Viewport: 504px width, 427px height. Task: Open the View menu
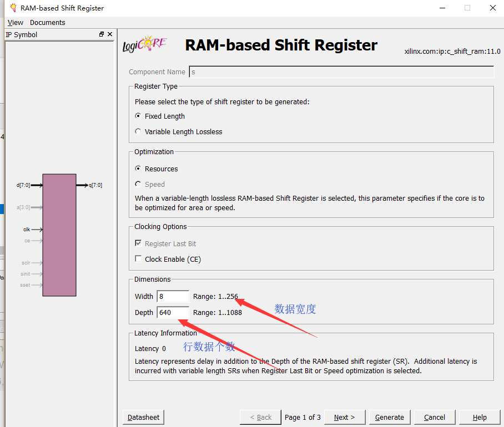14,22
